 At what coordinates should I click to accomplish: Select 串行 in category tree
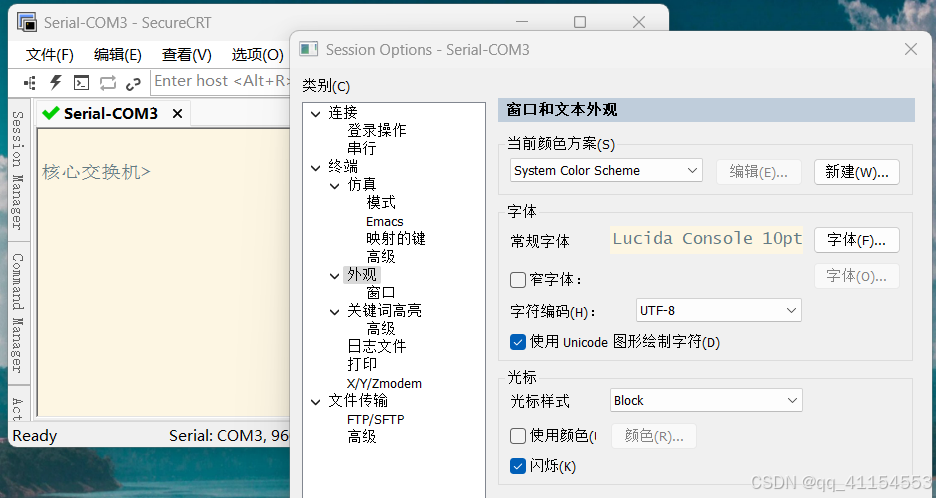click(362, 148)
